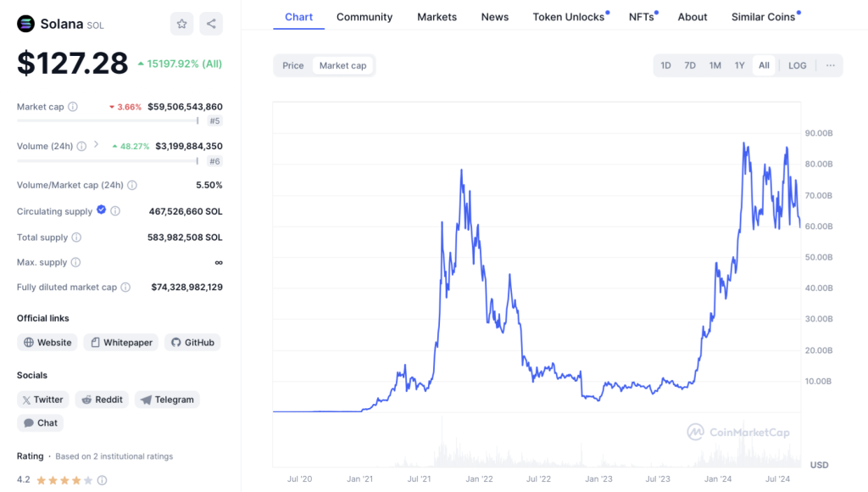Image resolution: width=868 pixels, height=492 pixels.
Task: Click the 4.2 star rating row
Action: (62, 480)
